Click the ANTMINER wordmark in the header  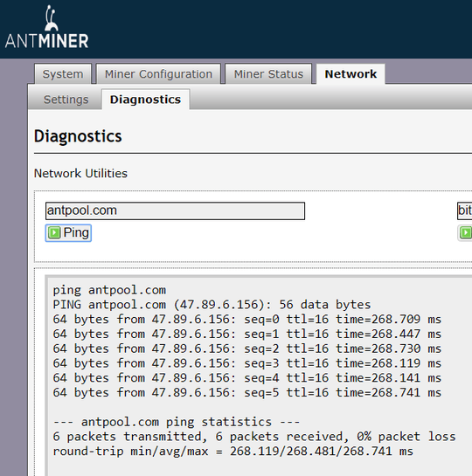pyautogui.click(x=47, y=41)
